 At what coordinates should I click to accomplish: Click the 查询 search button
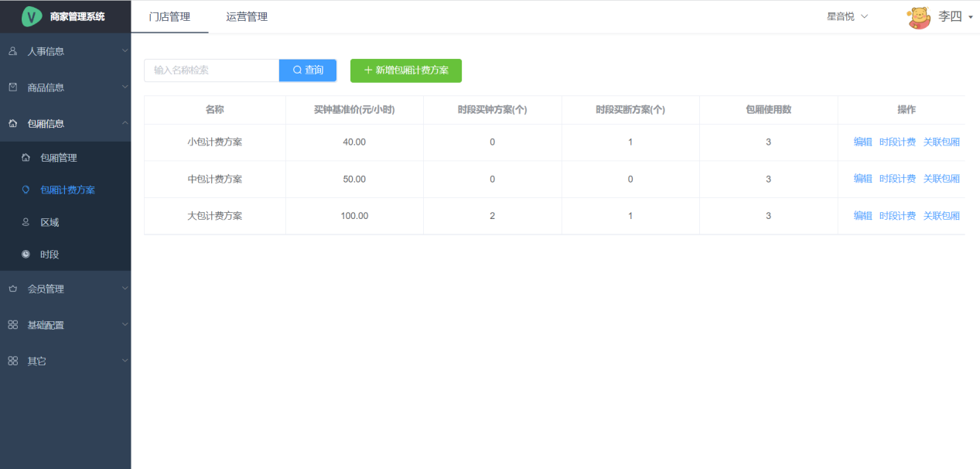click(x=308, y=70)
